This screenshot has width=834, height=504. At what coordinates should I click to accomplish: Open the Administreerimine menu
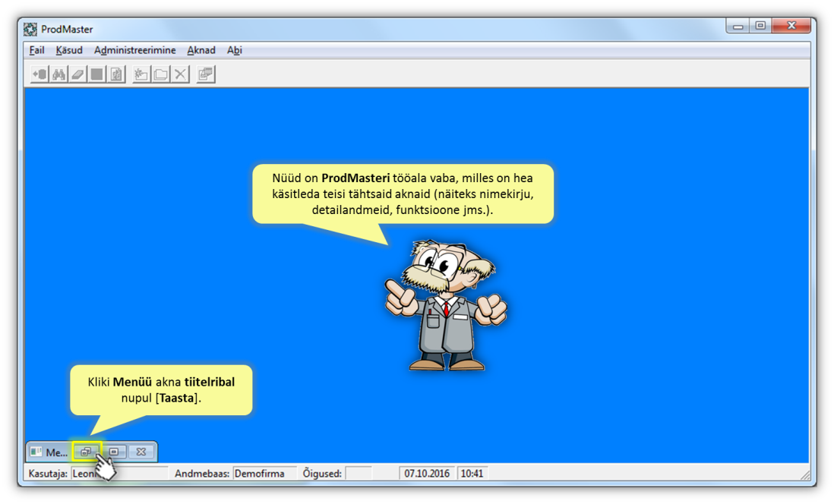134,50
